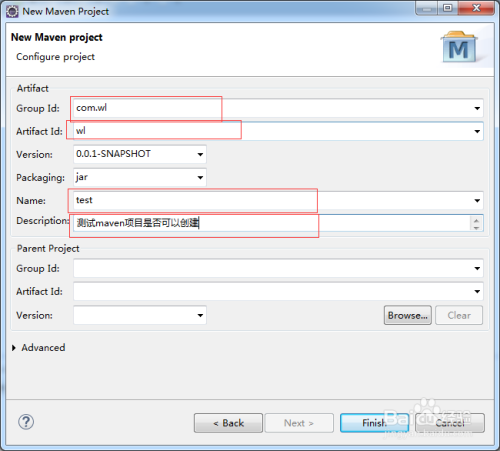Open the Parent Project Group Id dropdown arrow
The width and height of the screenshot is (500, 451).
(x=477, y=268)
